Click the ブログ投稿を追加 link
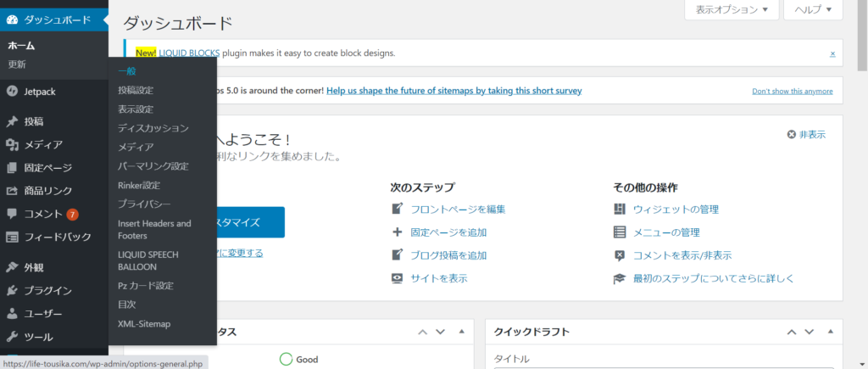Viewport: 868px width, 369px height. click(x=448, y=255)
